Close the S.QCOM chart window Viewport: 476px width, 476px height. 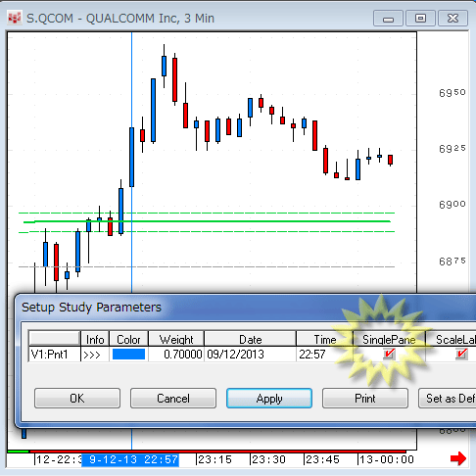(x=452, y=19)
